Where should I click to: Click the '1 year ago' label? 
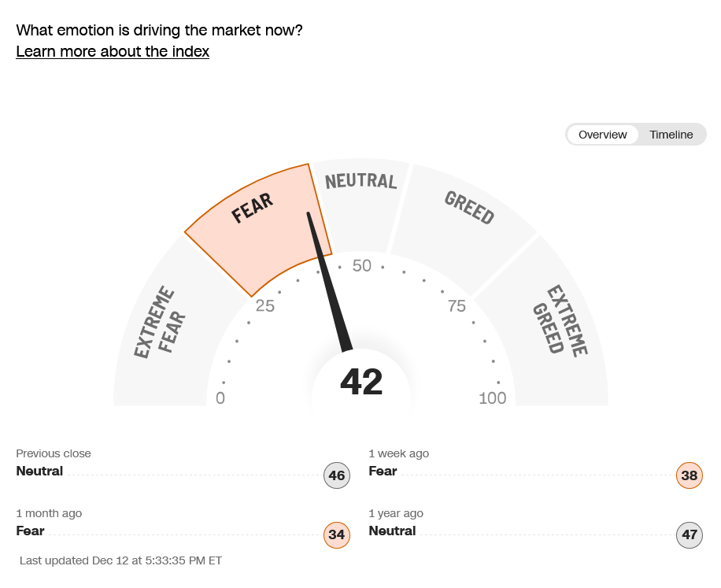coord(395,513)
